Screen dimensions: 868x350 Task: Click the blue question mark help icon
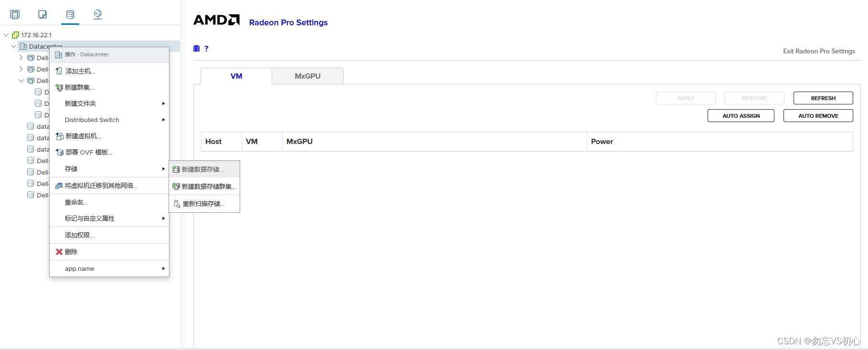206,49
